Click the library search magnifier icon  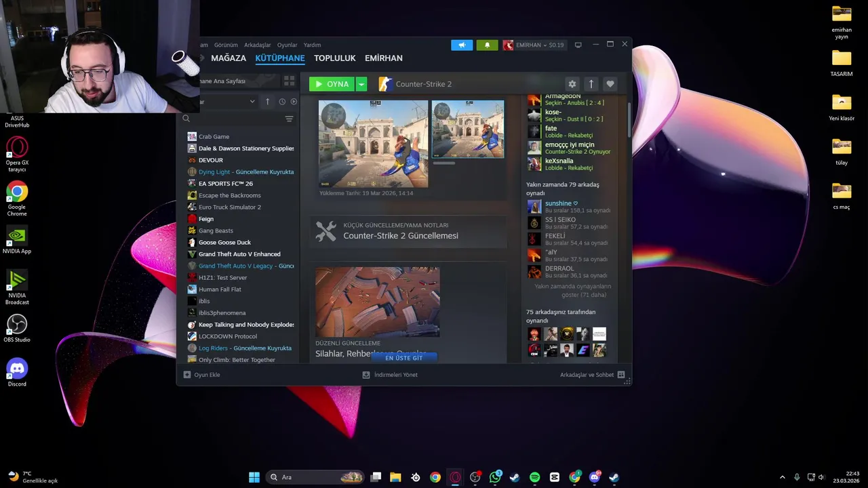pos(186,119)
